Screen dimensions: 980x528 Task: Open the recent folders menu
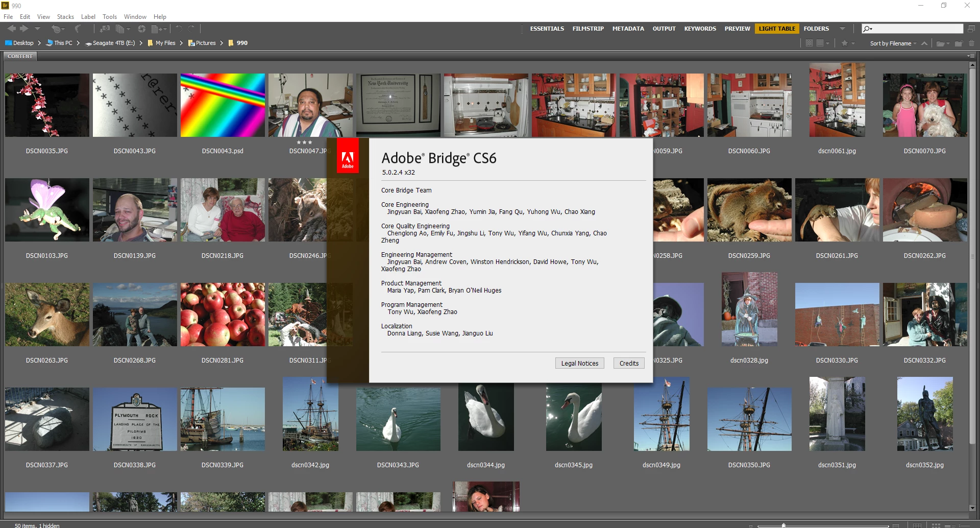pos(942,43)
